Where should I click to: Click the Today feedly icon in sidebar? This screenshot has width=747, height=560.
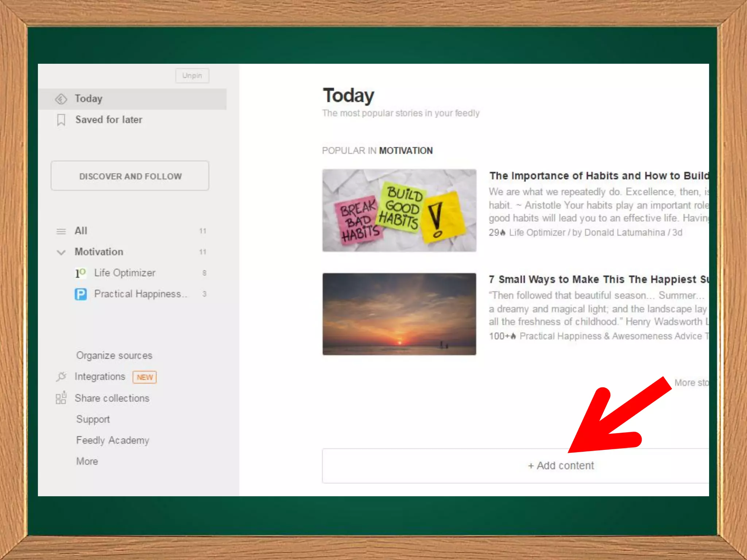[61, 99]
